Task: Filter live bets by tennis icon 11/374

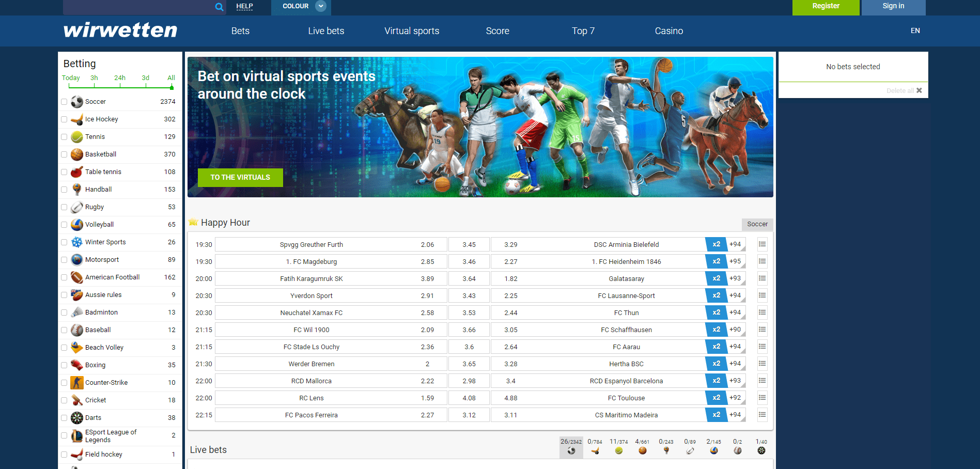Action: coord(618,447)
